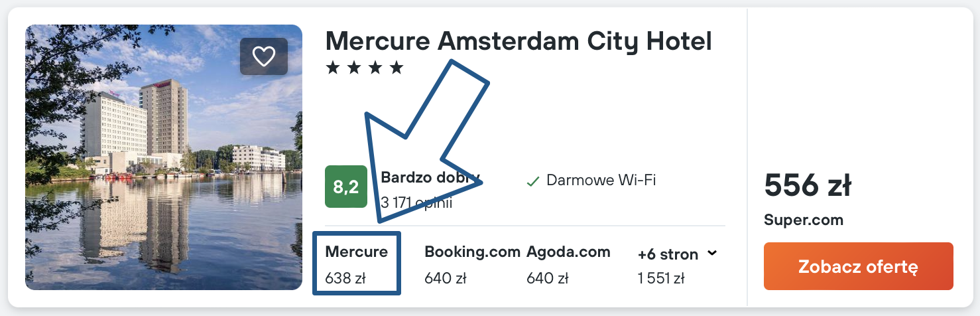Expand the "+6 stron" offers list
Image resolution: width=980 pixels, height=316 pixels.
click(668, 254)
